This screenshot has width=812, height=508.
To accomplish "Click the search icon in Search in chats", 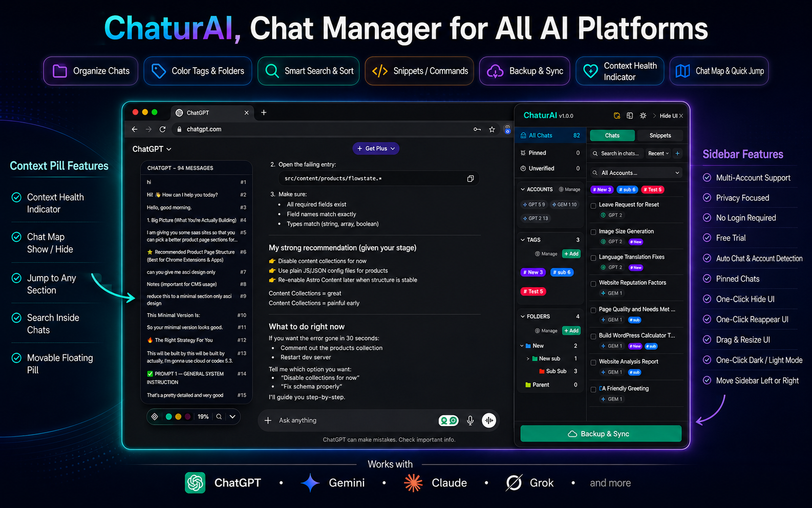I will tap(595, 154).
